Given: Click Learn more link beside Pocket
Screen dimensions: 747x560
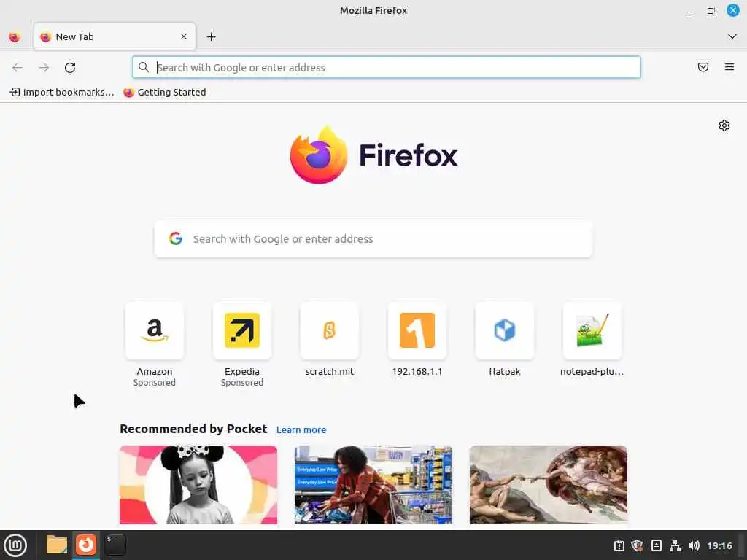Looking at the screenshot, I should coord(301,430).
